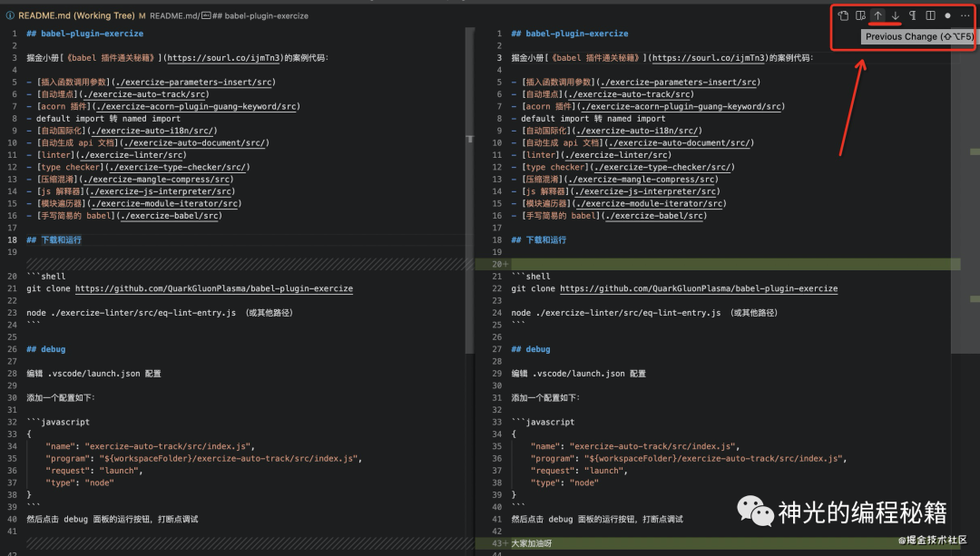980x556 pixels.
Task: Click exercize-module-iterator/src link in right pane
Action: click(x=650, y=204)
